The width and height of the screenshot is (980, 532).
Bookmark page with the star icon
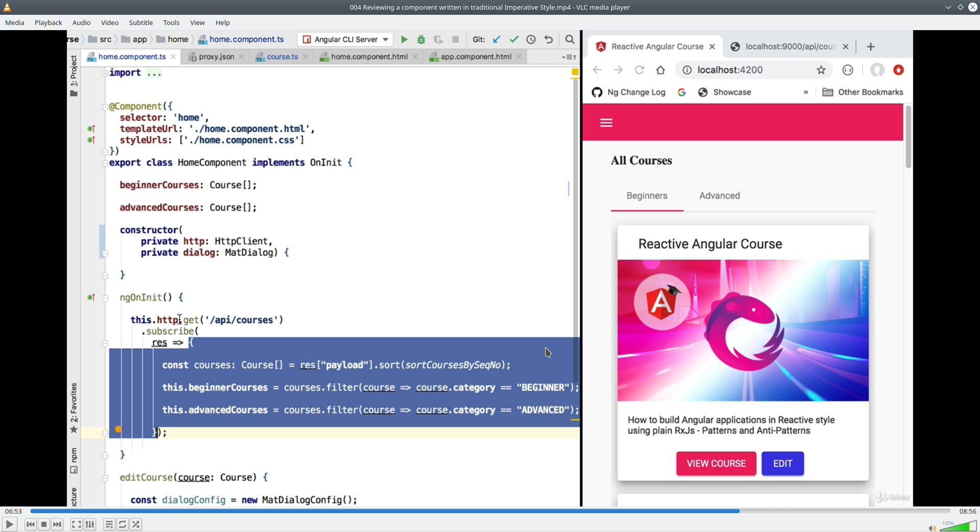pos(821,70)
